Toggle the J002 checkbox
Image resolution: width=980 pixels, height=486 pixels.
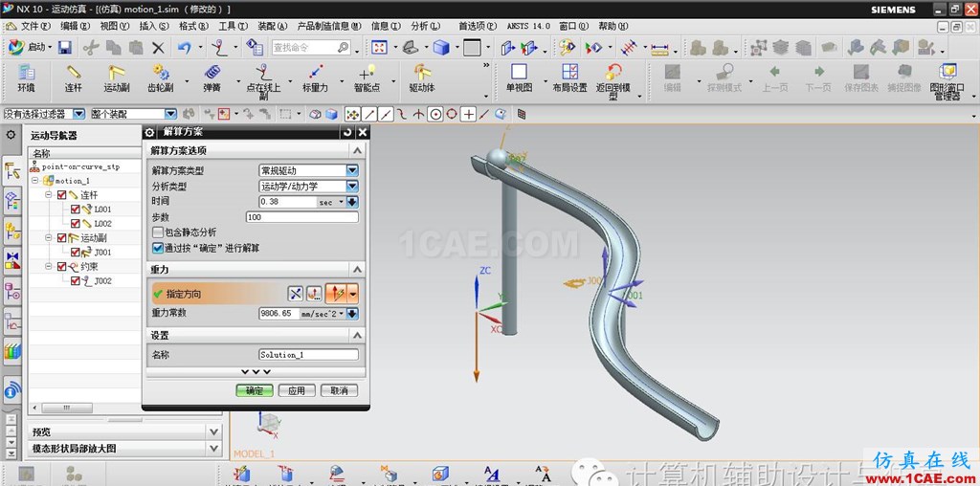pyautogui.click(x=75, y=281)
